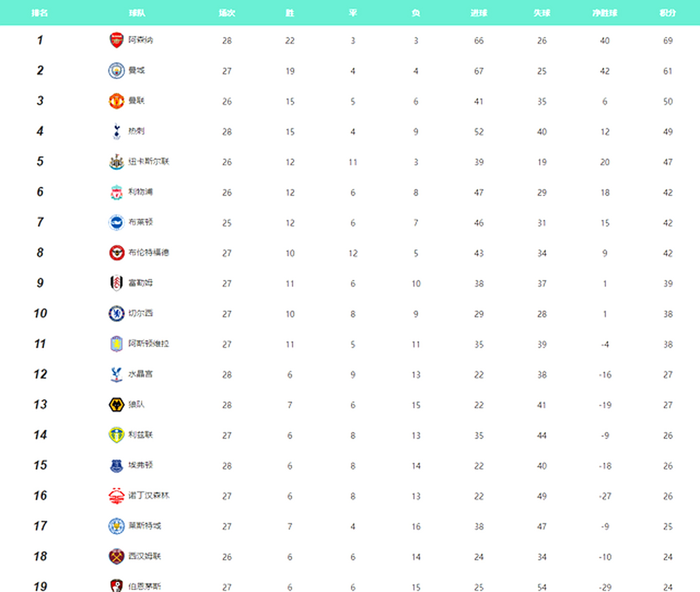700x592 pixels.
Task: Select the 进球 column header
Action: tap(479, 13)
